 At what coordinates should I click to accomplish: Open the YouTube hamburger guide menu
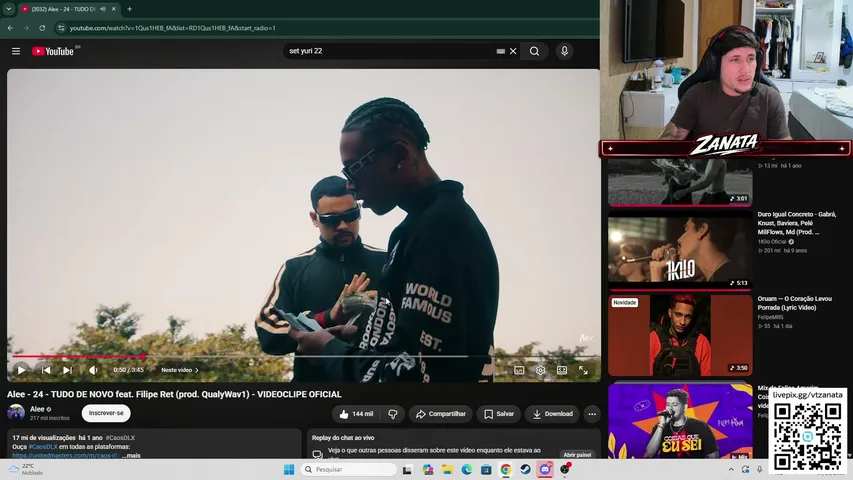click(16, 51)
